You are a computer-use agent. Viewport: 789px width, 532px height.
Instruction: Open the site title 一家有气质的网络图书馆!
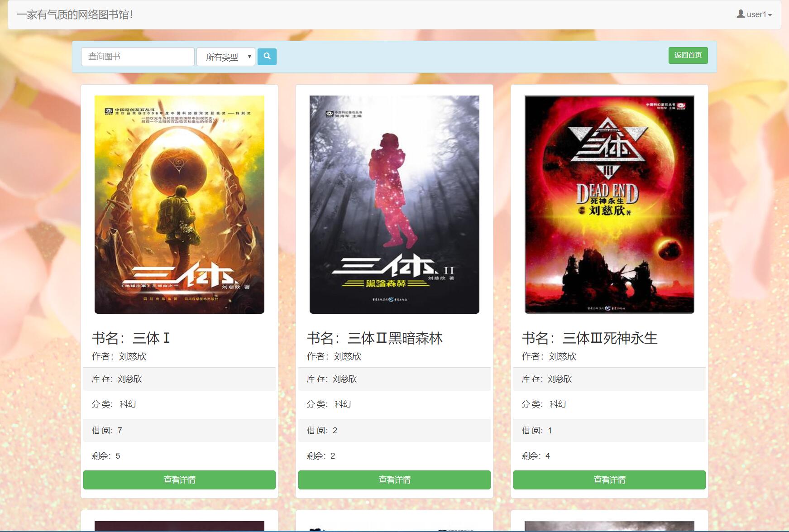pos(75,14)
